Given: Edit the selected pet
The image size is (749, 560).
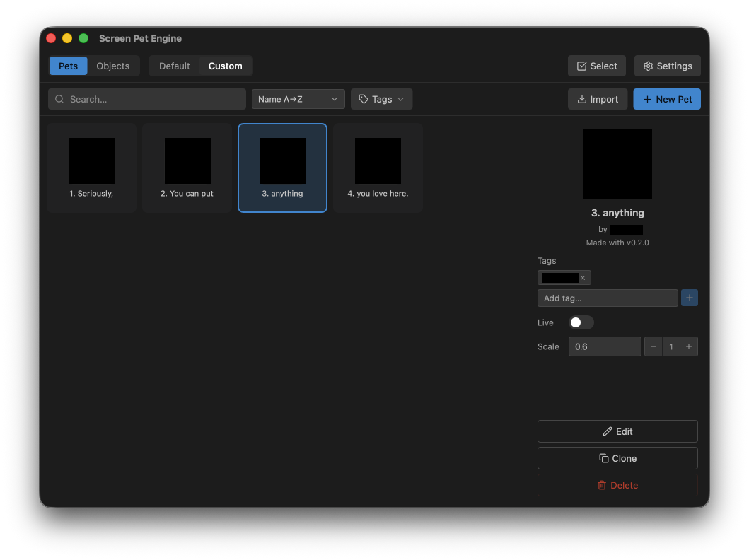Looking at the screenshot, I should pos(617,431).
